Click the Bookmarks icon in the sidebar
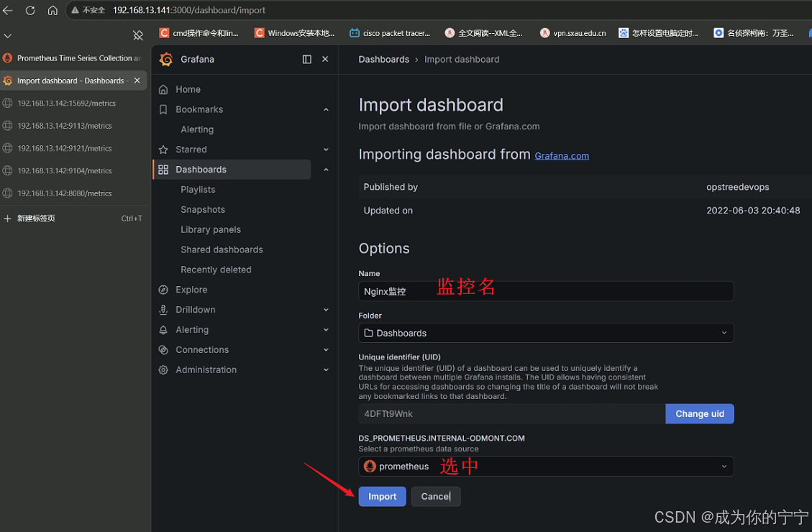This screenshot has height=532, width=812. coord(163,110)
